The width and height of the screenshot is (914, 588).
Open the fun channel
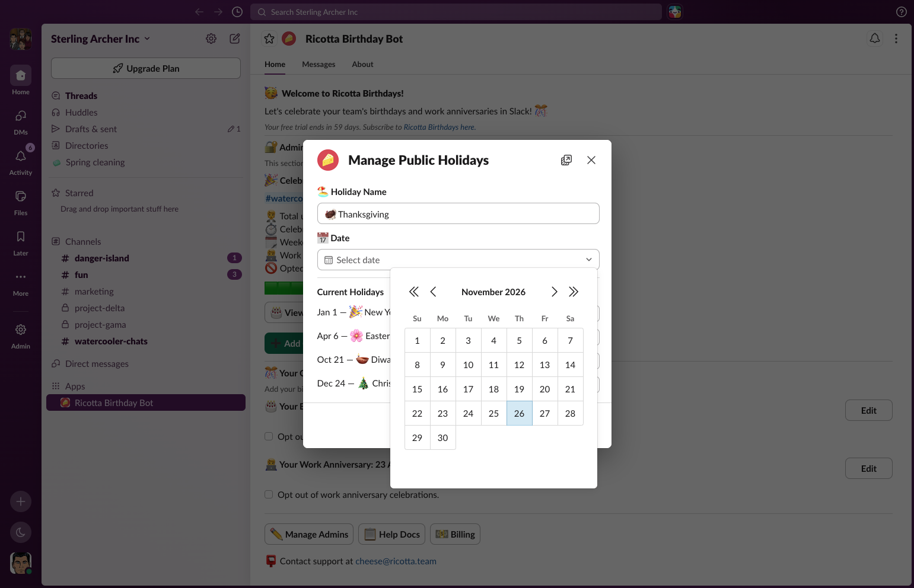pos(146,275)
